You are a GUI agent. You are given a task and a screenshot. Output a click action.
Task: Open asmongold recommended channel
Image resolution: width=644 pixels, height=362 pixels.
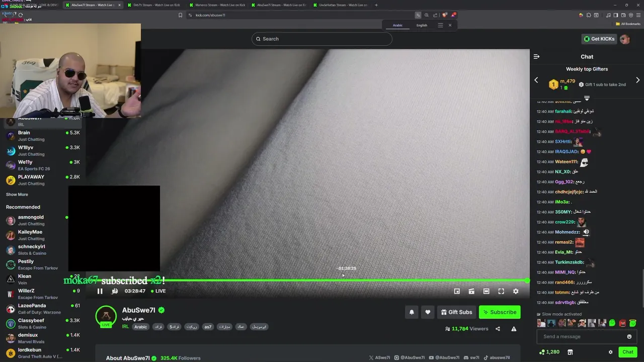pyautogui.click(x=36, y=220)
